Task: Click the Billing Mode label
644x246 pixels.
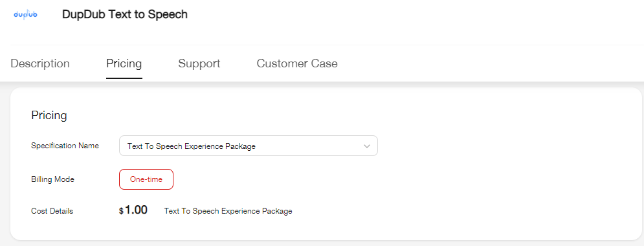Action: tap(52, 179)
